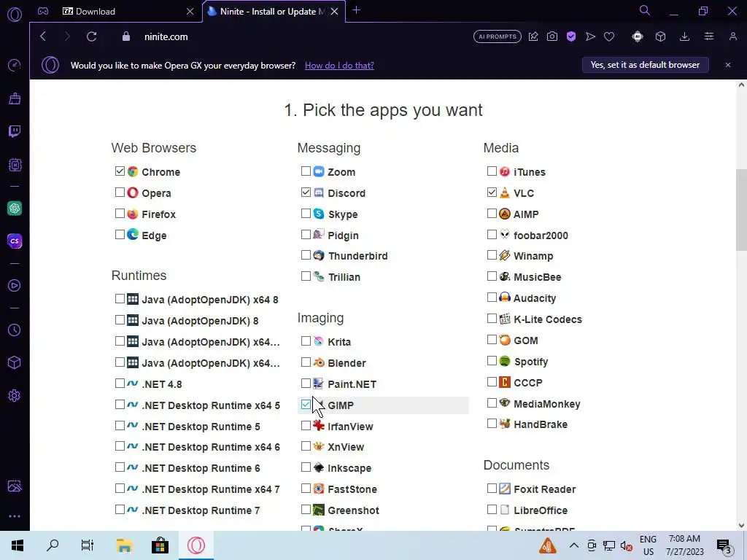Screen dimensions: 747x560
Task: Click the page vertical scrollbar thumb
Action: 741,209
